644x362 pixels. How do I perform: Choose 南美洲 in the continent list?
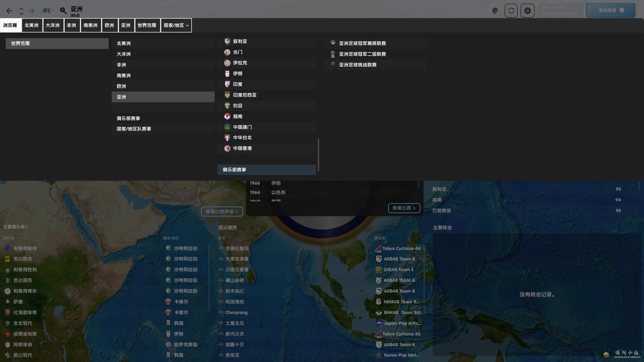point(163,75)
